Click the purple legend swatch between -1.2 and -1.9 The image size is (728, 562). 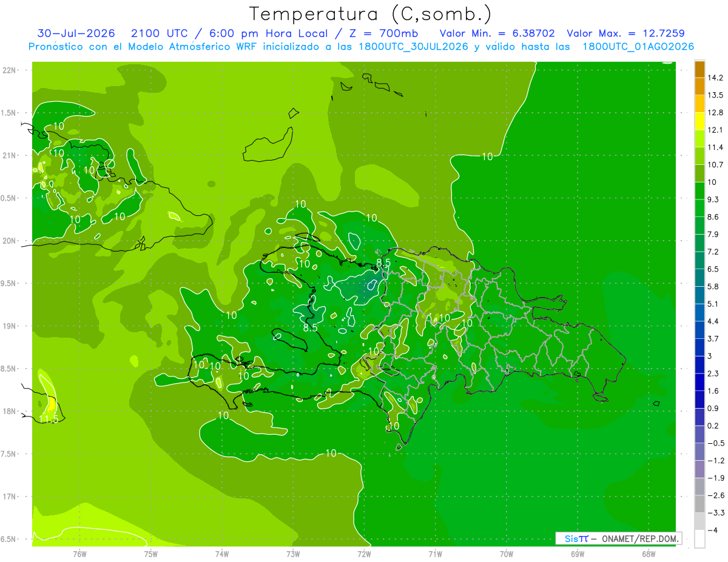[699, 469]
